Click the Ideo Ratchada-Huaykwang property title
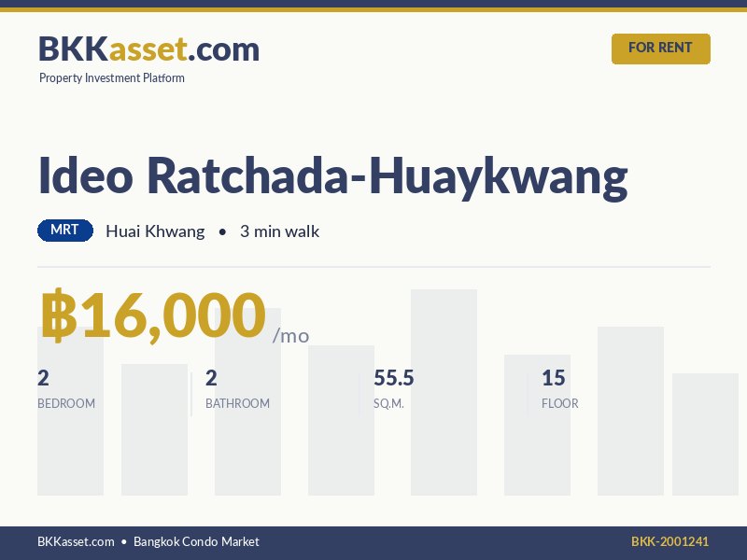The width and height of the screenshot is (747, 560). tap(332, 175)
